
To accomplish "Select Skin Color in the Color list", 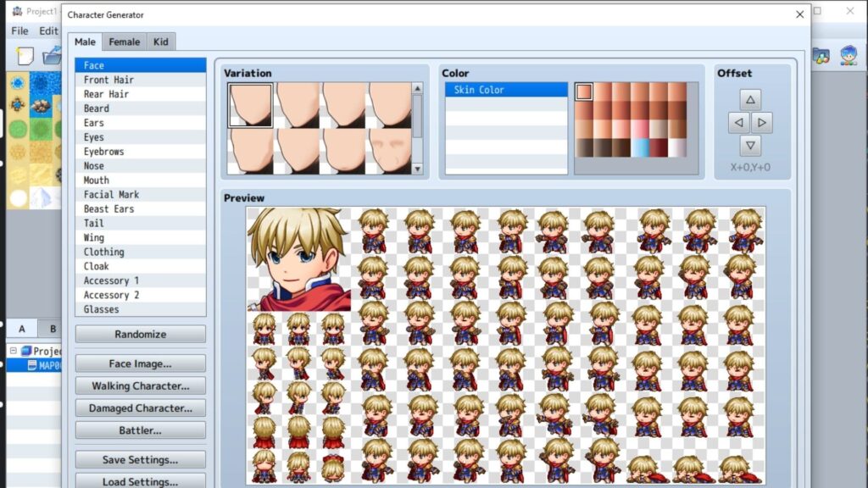I will click(x=506, y=90).
